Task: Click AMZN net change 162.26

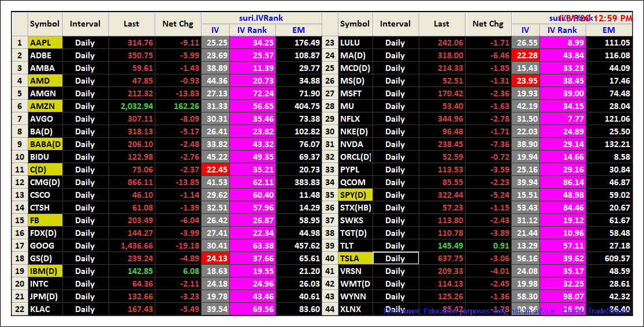Action: pos(178,106)
